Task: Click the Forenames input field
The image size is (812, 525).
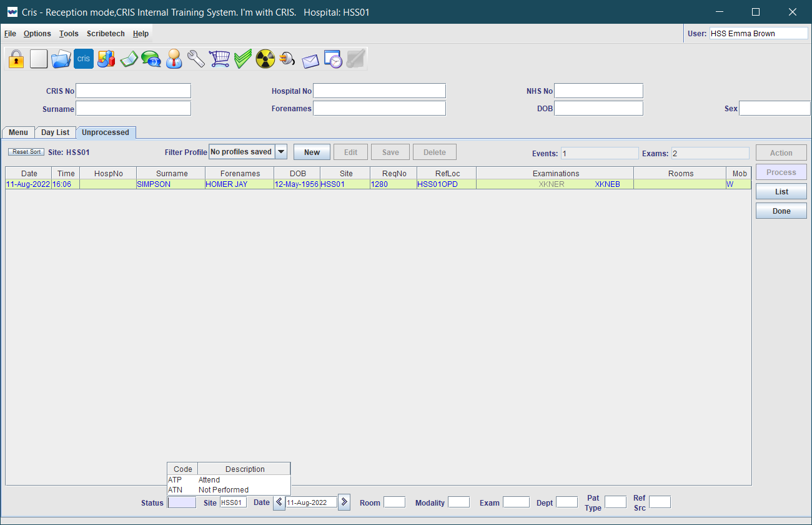Action: coord(380,108)
